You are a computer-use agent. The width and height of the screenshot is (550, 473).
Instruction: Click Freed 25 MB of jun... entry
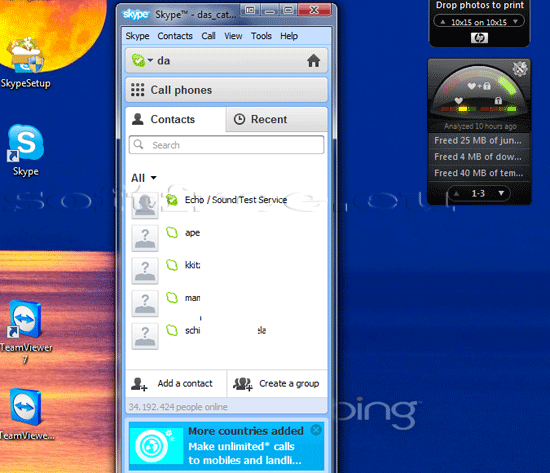[479, 141]
